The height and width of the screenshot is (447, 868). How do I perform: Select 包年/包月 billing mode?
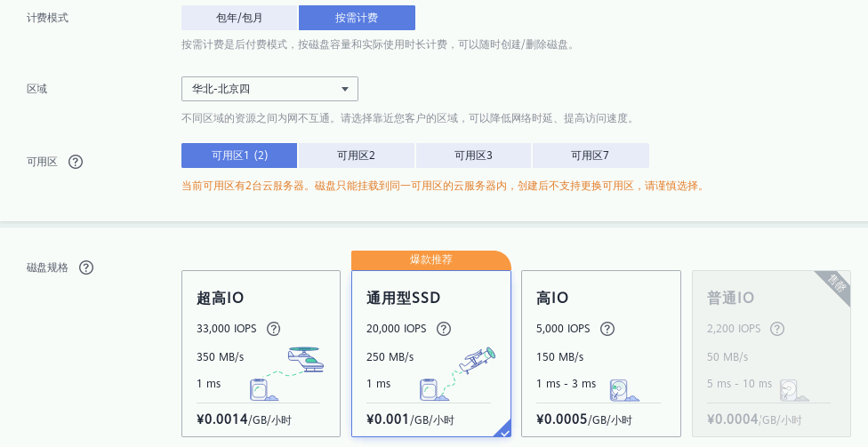pos(239,18)
